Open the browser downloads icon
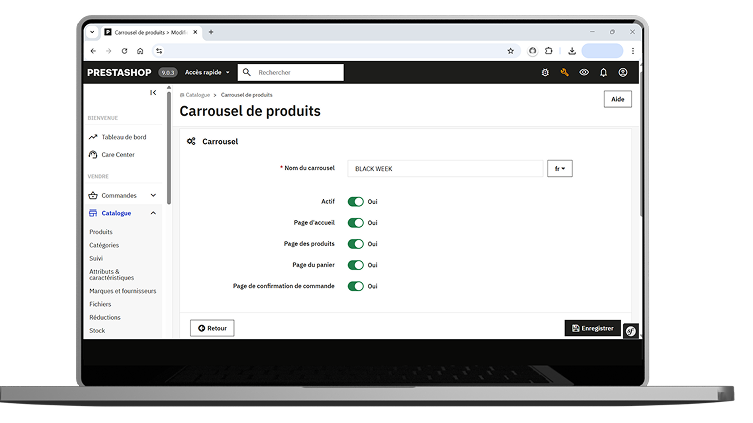 (x=572, y=51)
